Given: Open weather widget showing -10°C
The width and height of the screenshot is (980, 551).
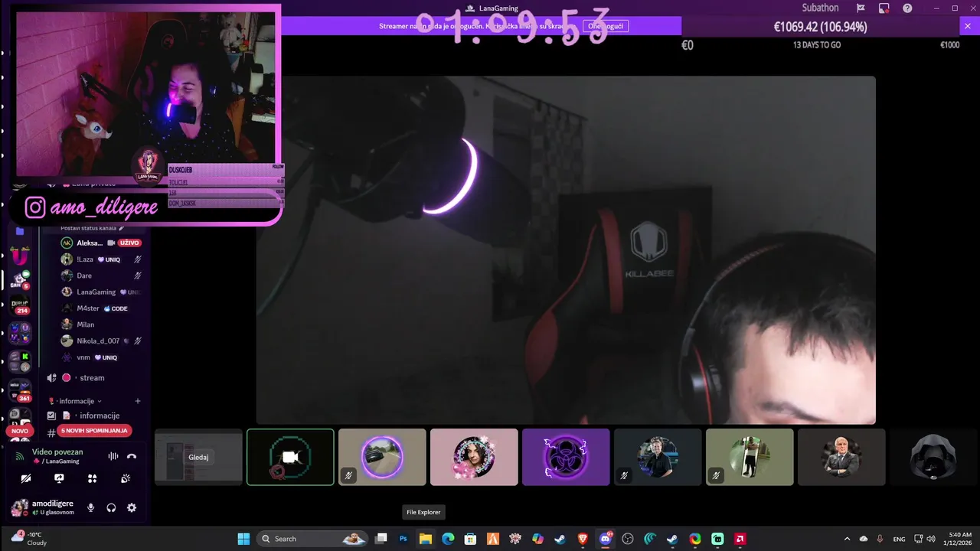Looking at the screenshot, I should [31, 538].
